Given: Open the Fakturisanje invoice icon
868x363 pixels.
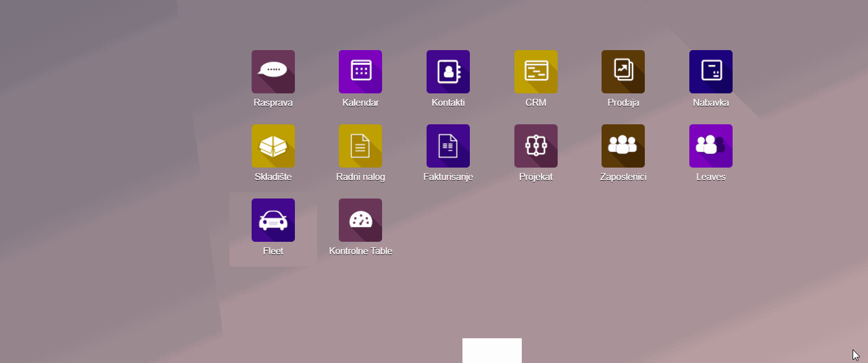Looking at the screenshot, I should (x=448, y=146).
